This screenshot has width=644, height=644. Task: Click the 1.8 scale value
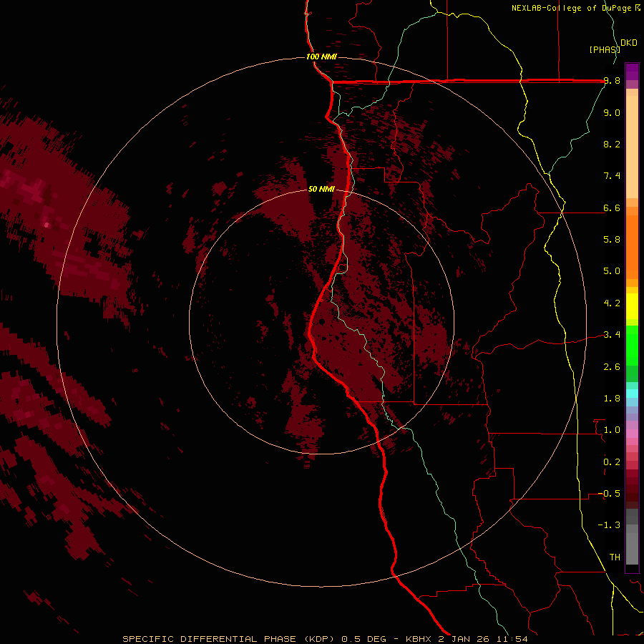[x=612, y=399]
